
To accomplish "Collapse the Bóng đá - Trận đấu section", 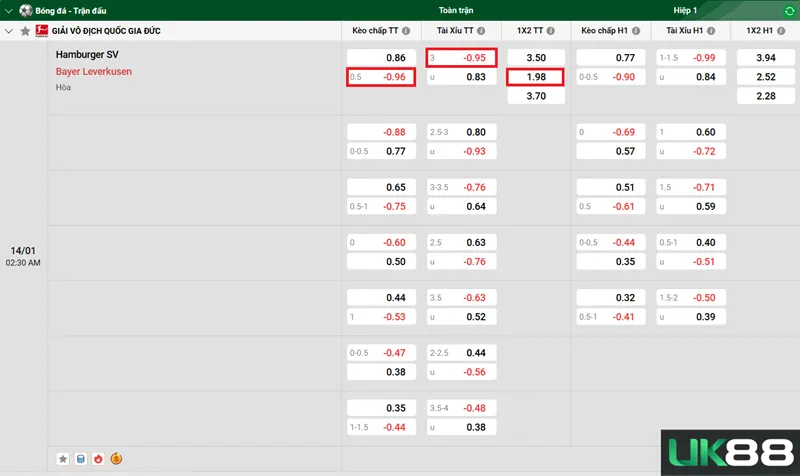I will pos(9,10).
